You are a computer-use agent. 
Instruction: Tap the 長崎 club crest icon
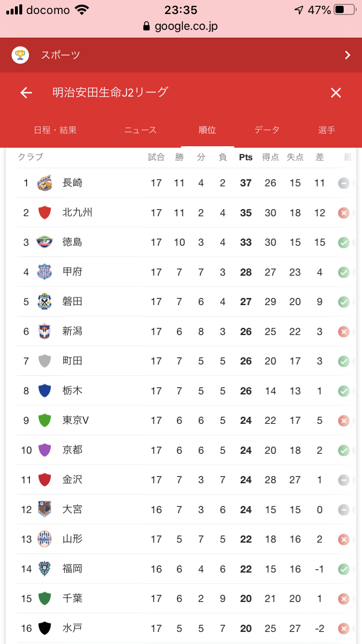click(44, 183)
